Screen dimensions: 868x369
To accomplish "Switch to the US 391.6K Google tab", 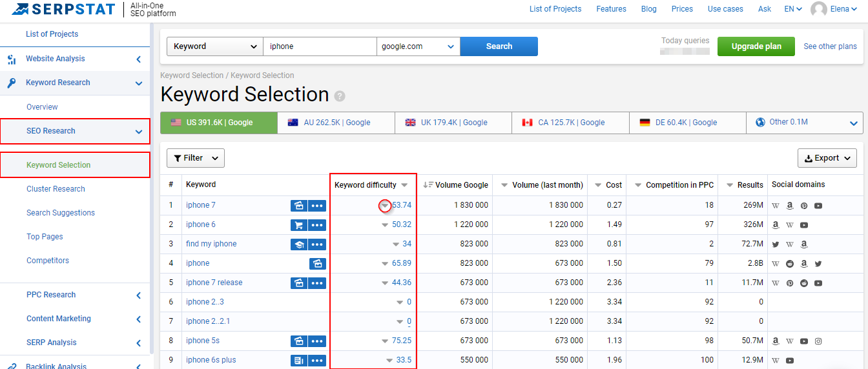I will tap(219, 123).
